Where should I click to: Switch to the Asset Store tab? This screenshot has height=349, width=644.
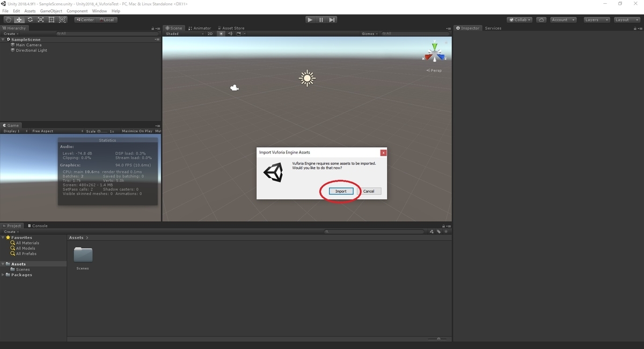[231, 28]
